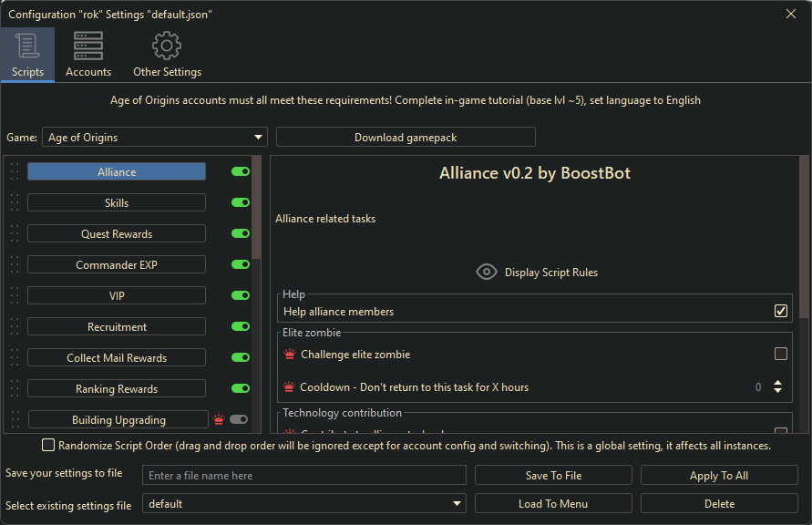This screenshot has height=525, width=812.
Task: Uncheck Help alliance members
Action: [x=780, y=310]
